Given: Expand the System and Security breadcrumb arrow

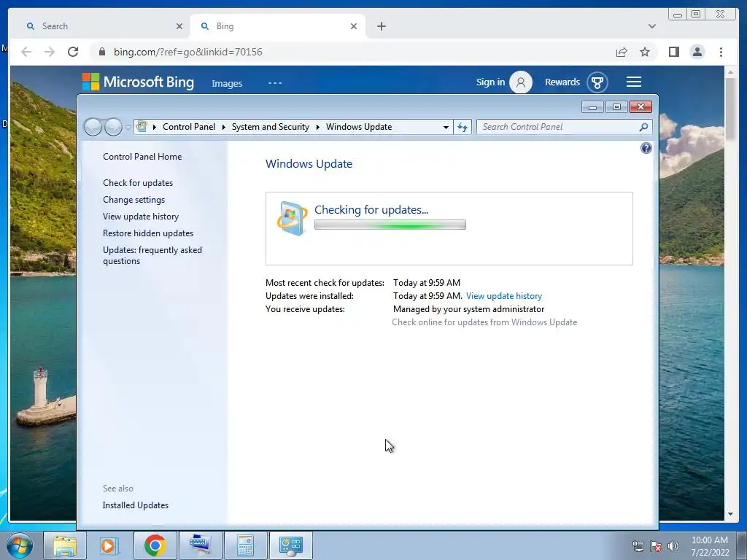Looking at the screenshot, I should [318, 127].
